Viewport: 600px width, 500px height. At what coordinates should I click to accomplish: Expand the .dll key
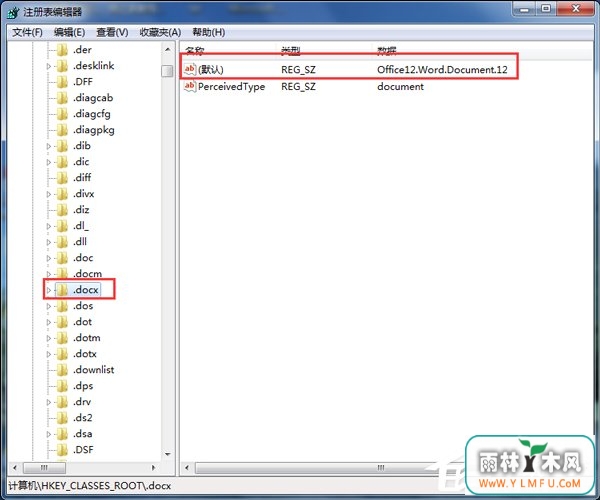[49, 242]
